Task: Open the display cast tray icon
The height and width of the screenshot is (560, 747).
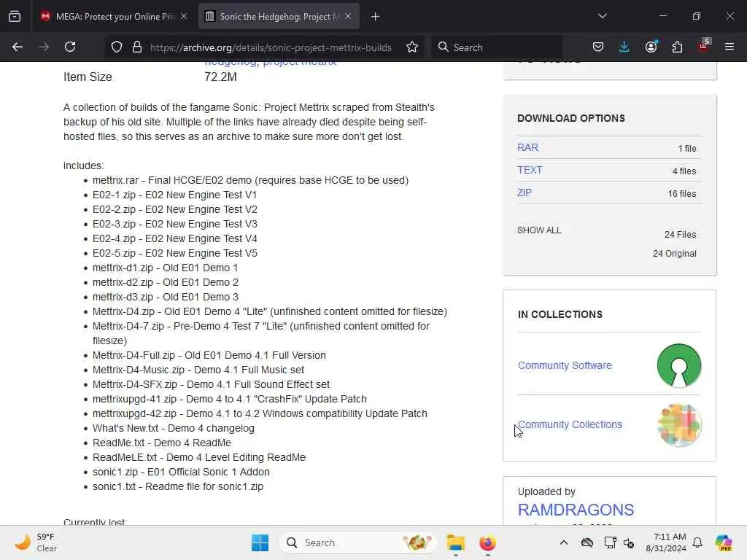Action: 609,542
